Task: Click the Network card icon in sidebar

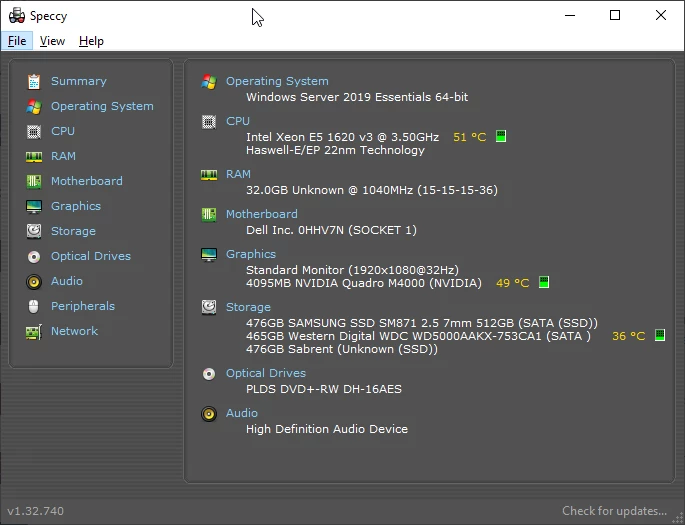Action: (34, 332)
